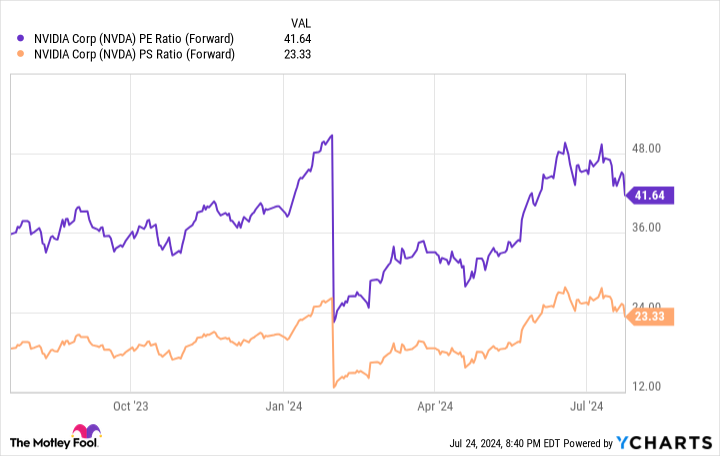Click the 12.00 y-axis label
This screenshot has width=720, height=456.
647,386
